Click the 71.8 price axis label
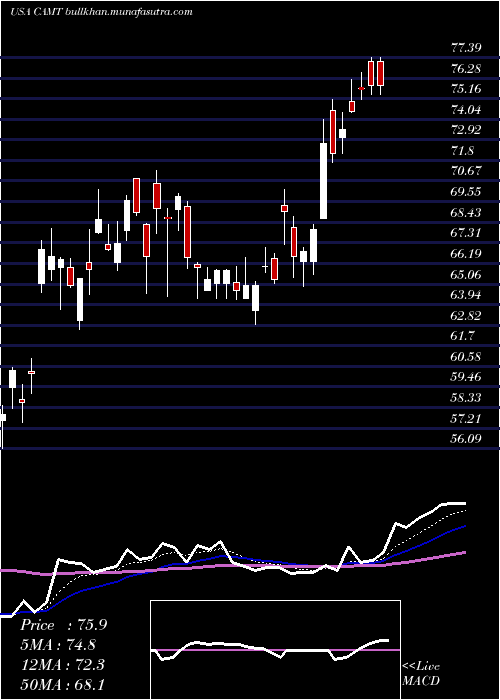 click(x=462, y=150)
